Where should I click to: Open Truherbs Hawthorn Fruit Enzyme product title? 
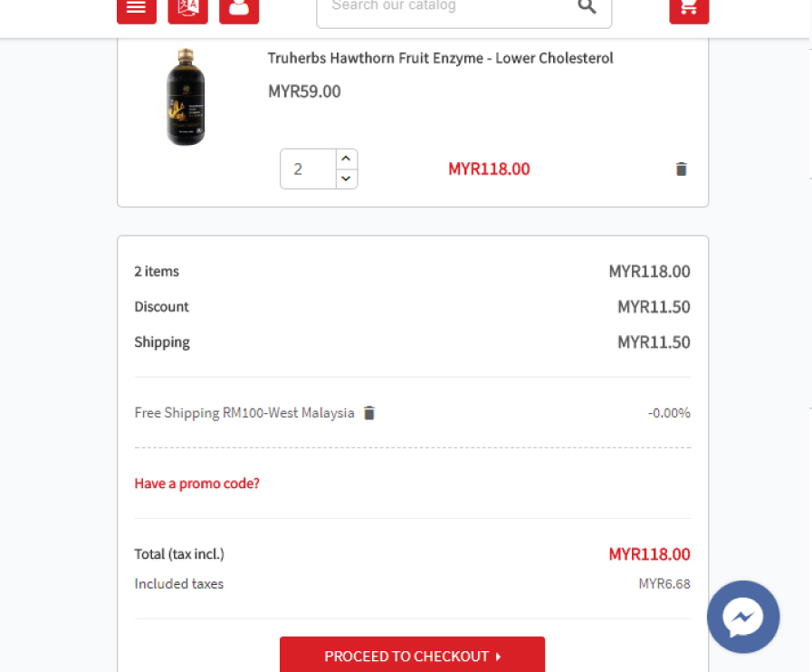point(440,58)
